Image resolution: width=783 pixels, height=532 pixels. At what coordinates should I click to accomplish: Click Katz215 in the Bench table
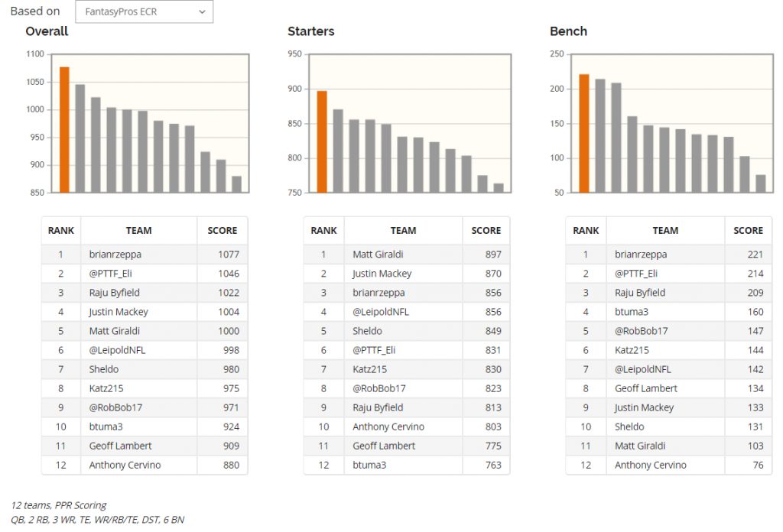pos(632,350)
